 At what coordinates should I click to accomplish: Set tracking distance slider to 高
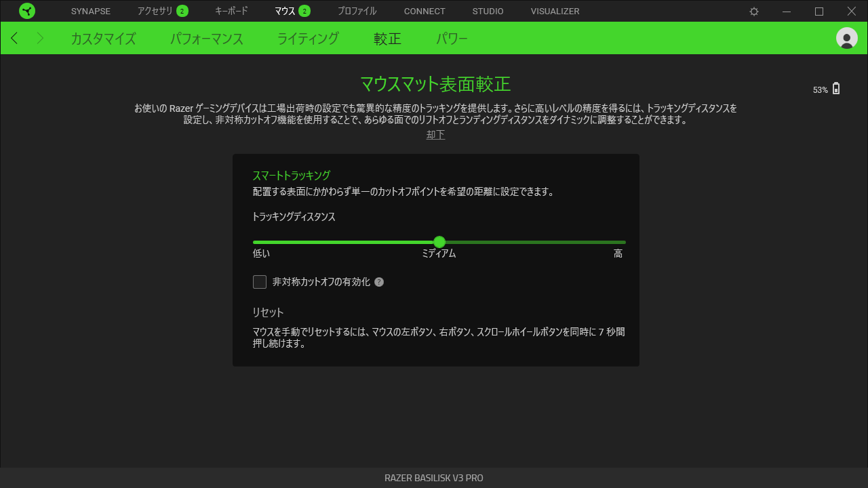coord(625,242)
